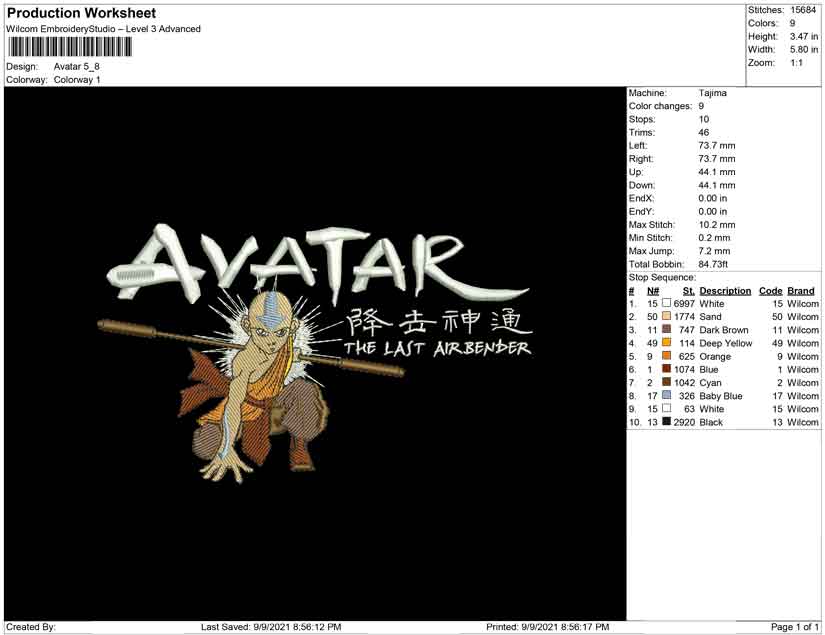Image resolution: width=825 pixels, height=635 pixels.
Task: Click the 'Blue' description in row 6
Action: tap(709, 369)
